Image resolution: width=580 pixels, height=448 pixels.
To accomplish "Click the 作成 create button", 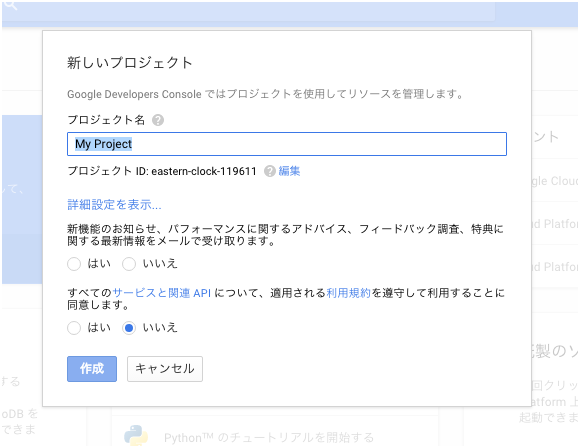I will 92,368.
